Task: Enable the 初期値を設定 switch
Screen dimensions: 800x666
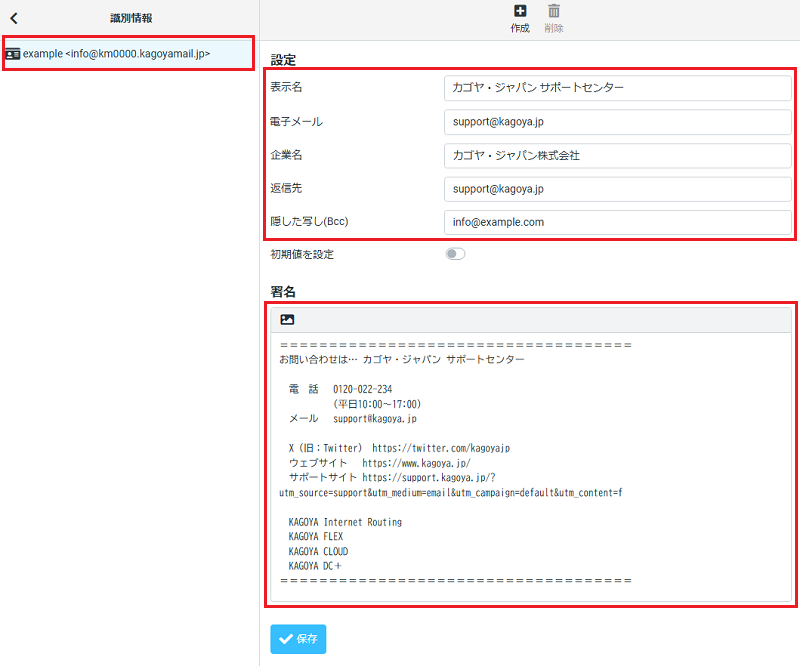Action: coord(455,254)
